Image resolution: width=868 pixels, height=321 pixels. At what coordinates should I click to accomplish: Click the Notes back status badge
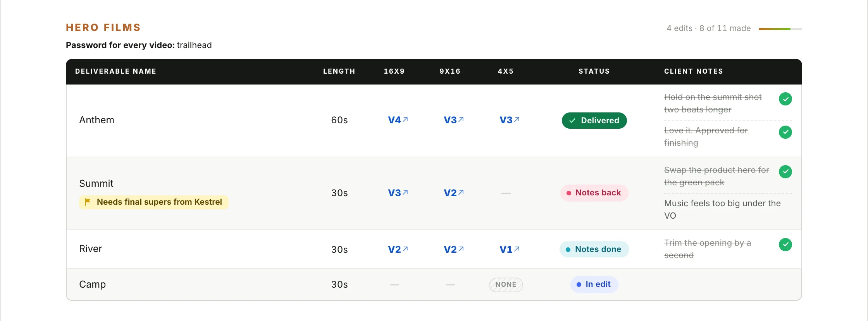(x=594, y=193)
